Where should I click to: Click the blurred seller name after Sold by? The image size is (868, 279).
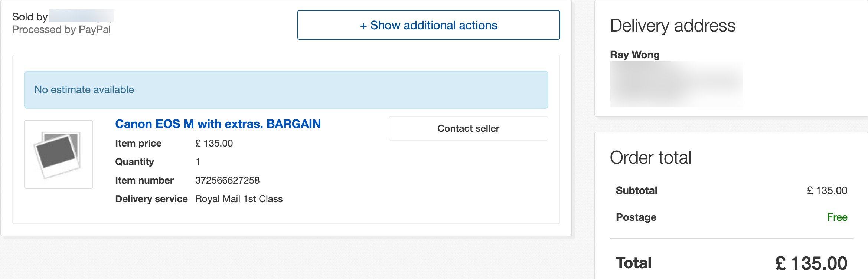click(81, 16)
